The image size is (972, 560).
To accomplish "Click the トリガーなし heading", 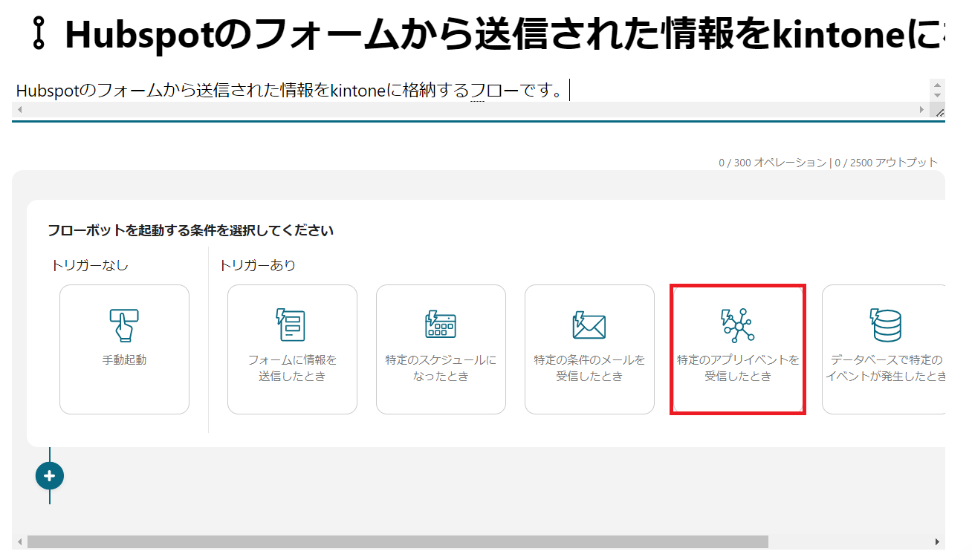I will (89, 265).
